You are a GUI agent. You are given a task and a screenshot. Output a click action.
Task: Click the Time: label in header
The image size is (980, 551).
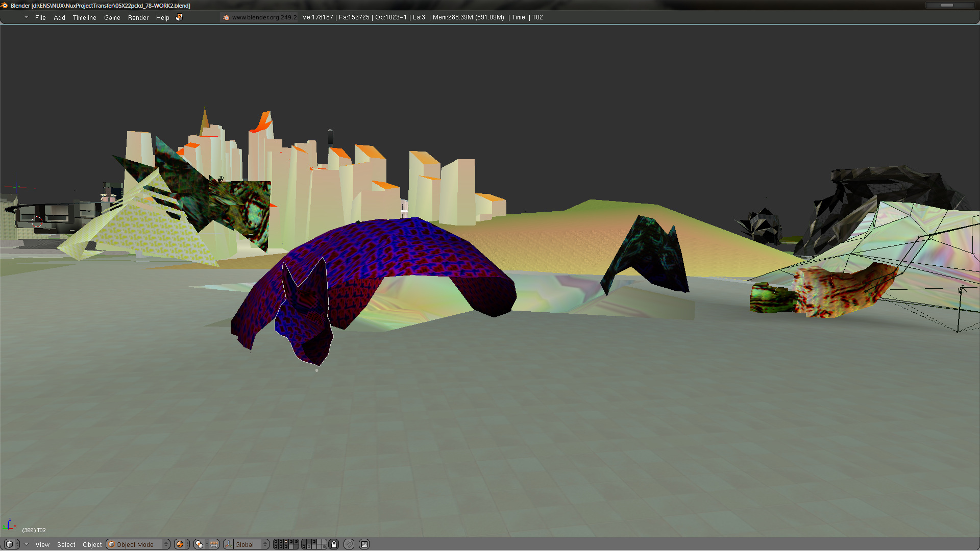click(x=519, y=17)
